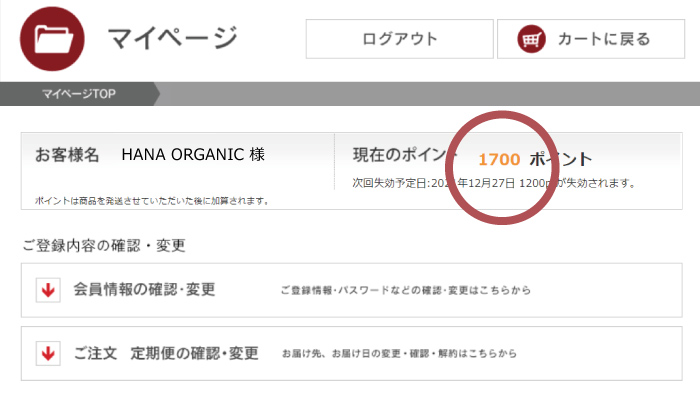Click the ポイント unit text after 1700
This screenshot has width=700, height=403.
(x=560, y=159)
